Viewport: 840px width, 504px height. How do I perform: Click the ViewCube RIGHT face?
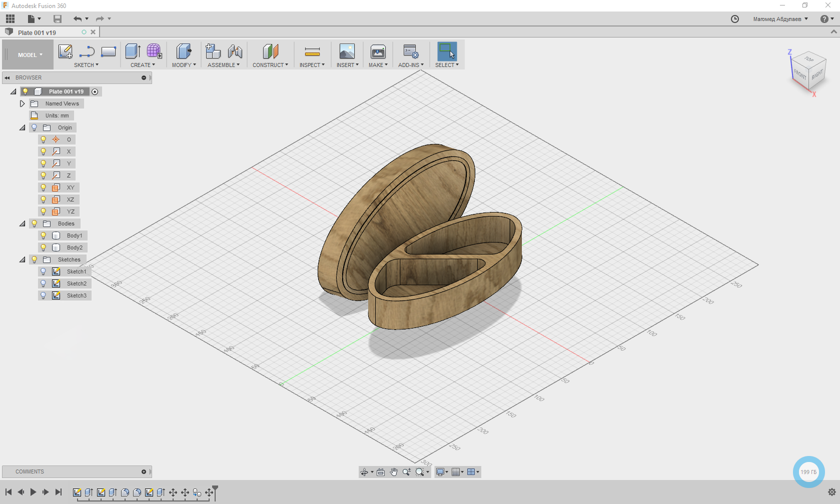point(817,75)
